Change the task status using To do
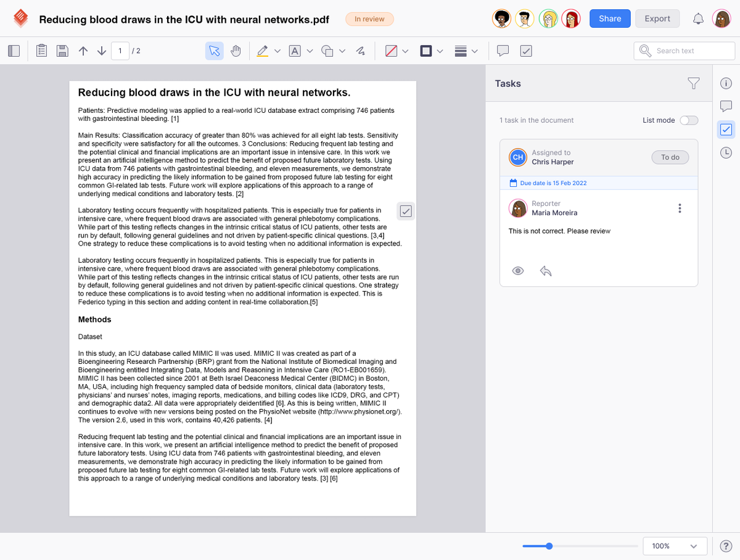740x560 pixels. (670, 157)
